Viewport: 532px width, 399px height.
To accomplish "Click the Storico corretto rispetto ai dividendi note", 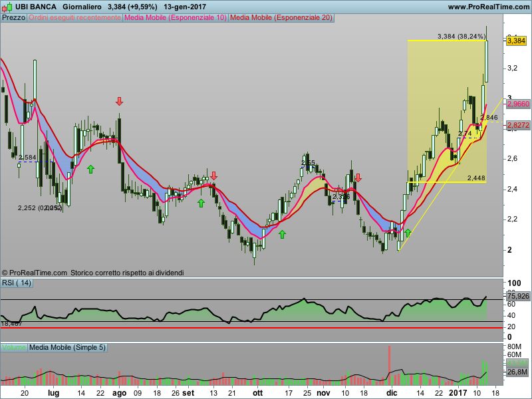I will 127,273.
